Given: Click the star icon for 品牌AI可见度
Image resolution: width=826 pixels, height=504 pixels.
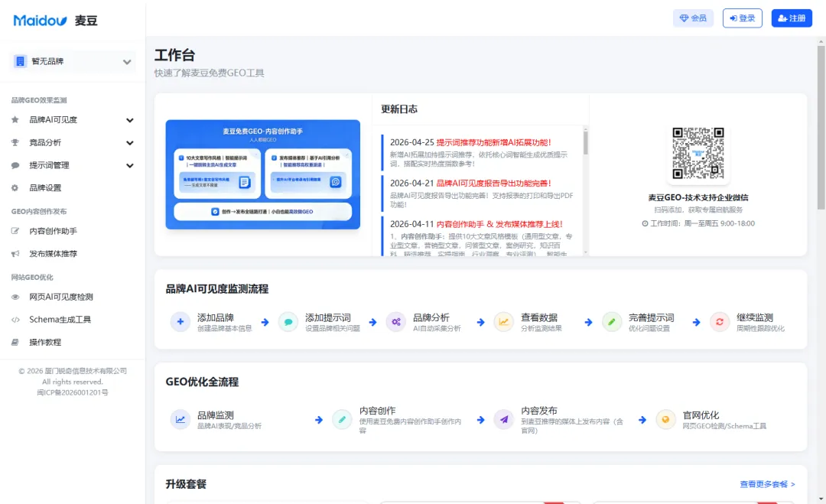Looking at the screenshot, I should tap(15, 120).
